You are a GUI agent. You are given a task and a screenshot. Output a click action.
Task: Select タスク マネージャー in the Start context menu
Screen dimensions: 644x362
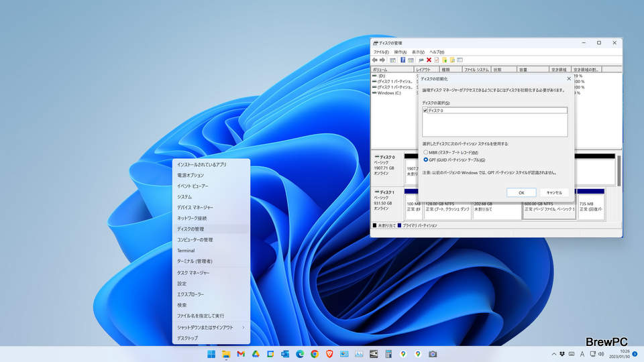point(193,273)
